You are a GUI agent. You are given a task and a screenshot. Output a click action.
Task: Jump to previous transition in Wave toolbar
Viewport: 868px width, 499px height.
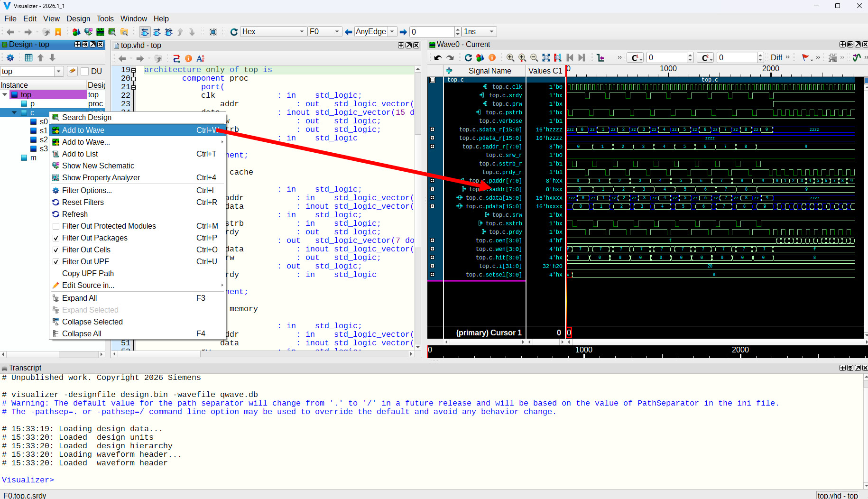coord(570,58)
